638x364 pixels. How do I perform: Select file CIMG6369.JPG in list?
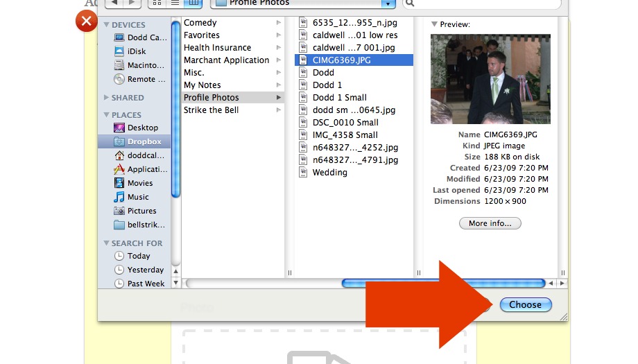click(x=354, y=60)
